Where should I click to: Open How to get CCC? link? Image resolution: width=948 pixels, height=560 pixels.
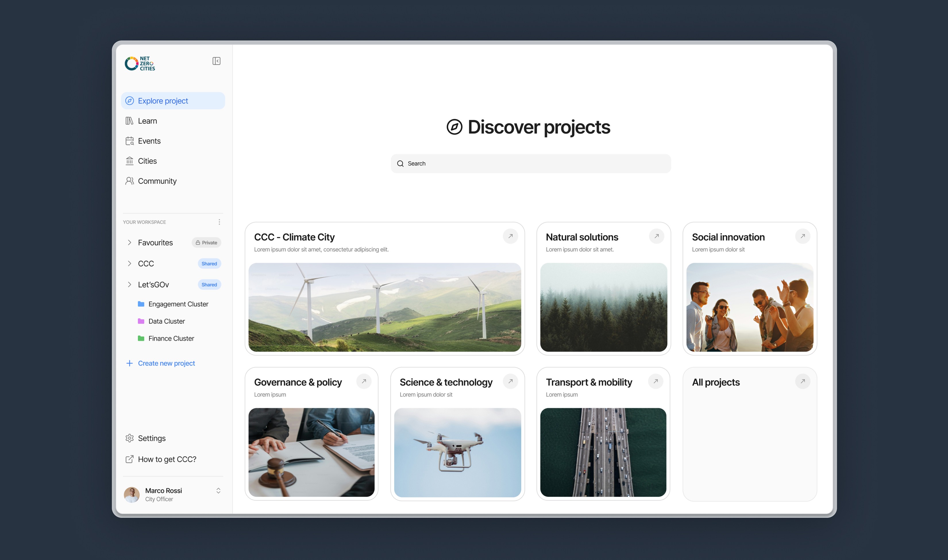tap(167, 459)
